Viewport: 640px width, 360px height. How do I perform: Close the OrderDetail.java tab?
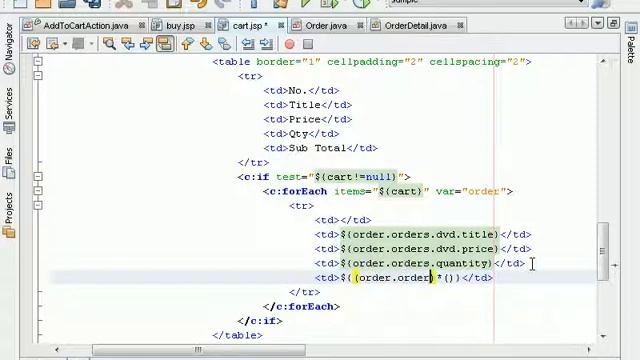point(460,25)
